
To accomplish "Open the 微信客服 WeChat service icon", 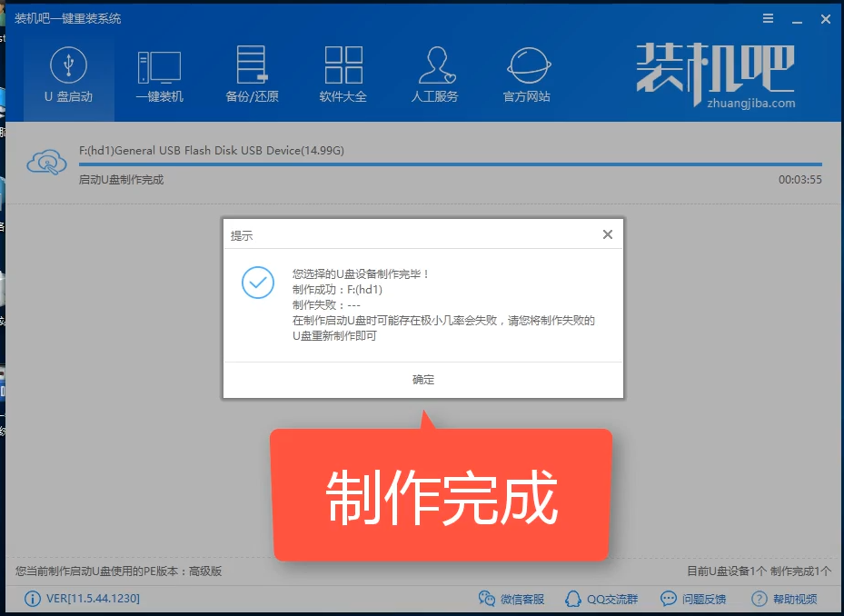I will click(x=489, y=599).
